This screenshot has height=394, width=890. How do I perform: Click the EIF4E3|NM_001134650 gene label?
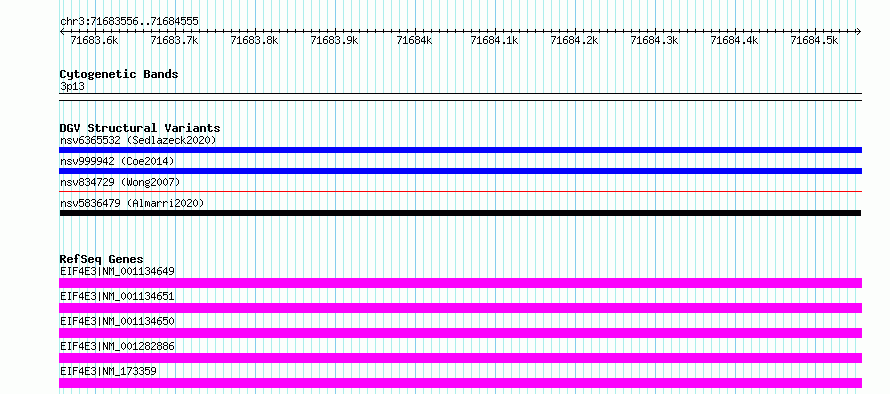[117, 321]
